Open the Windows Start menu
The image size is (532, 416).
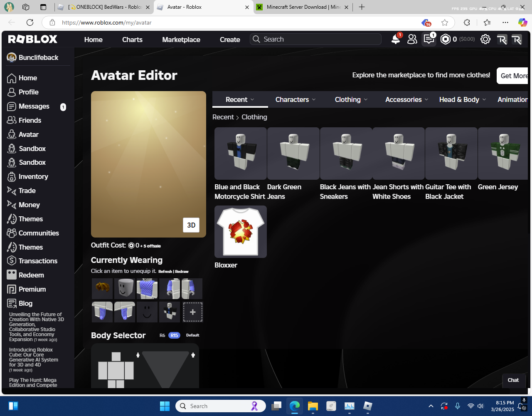coord(165,406)
